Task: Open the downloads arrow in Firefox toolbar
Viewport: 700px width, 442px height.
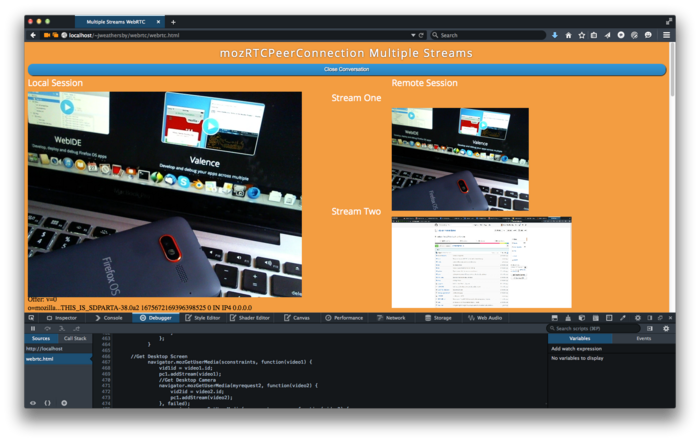Action: click(554, 35)
